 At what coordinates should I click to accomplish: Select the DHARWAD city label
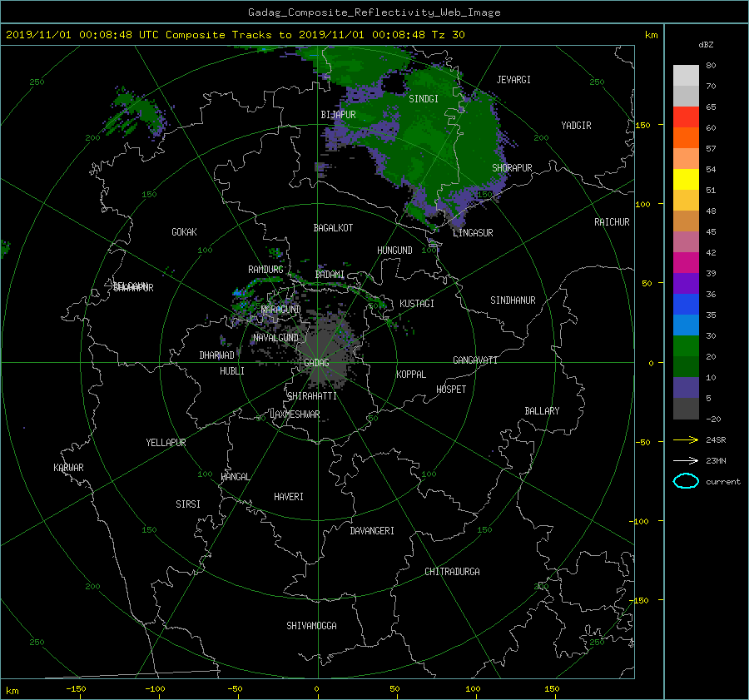click(x=216, y=355)
